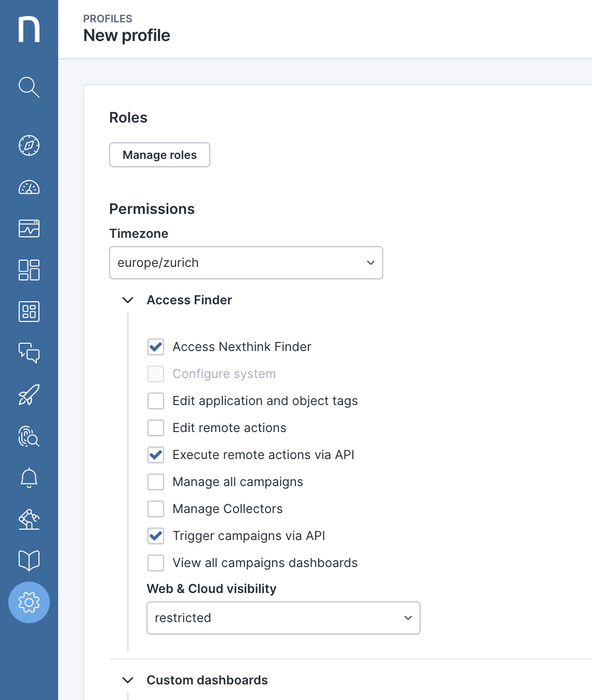Open the bell alerts icon in sidebar

pos(29,477)
